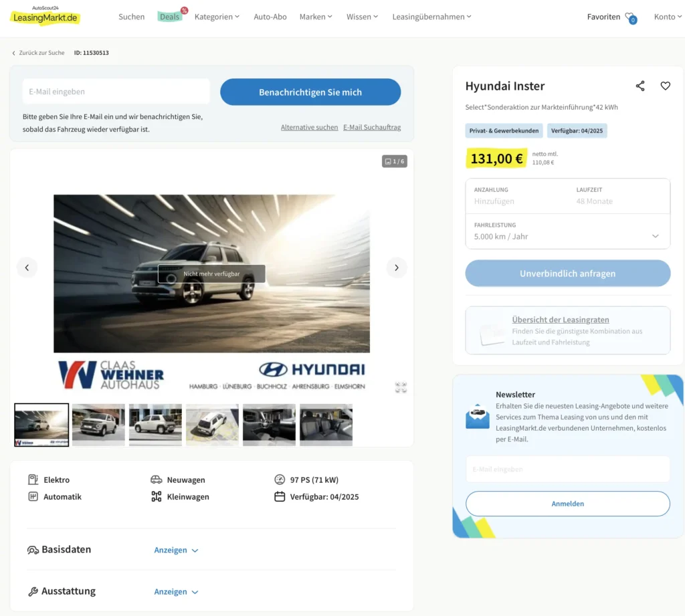Click Verfügbar: 04/2025 tag under title

[577, 130]
